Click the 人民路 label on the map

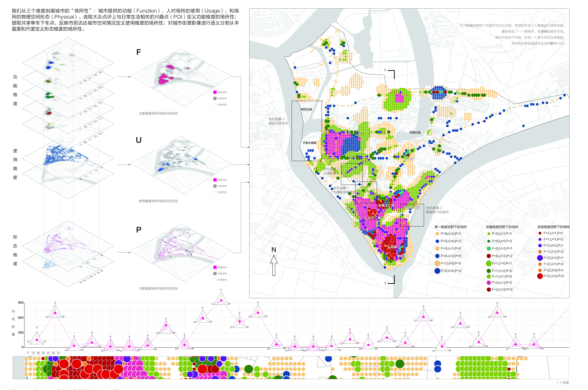tap(392, 247)
